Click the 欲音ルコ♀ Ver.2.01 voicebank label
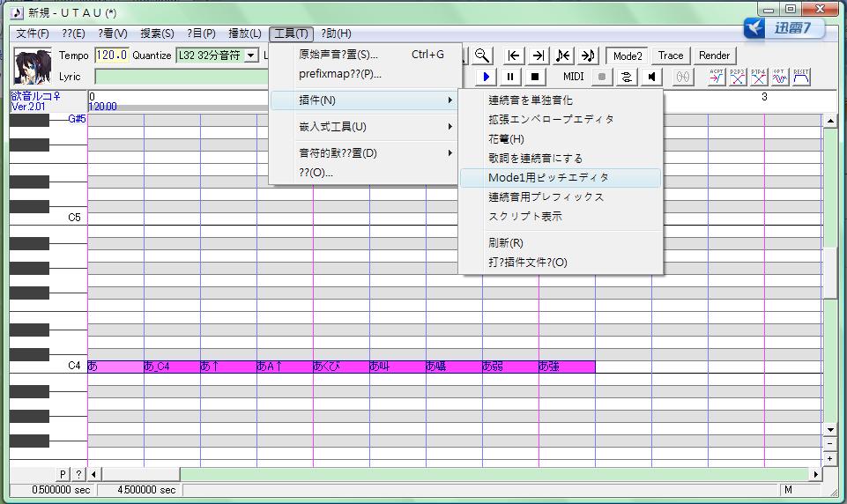 point(36,101)
